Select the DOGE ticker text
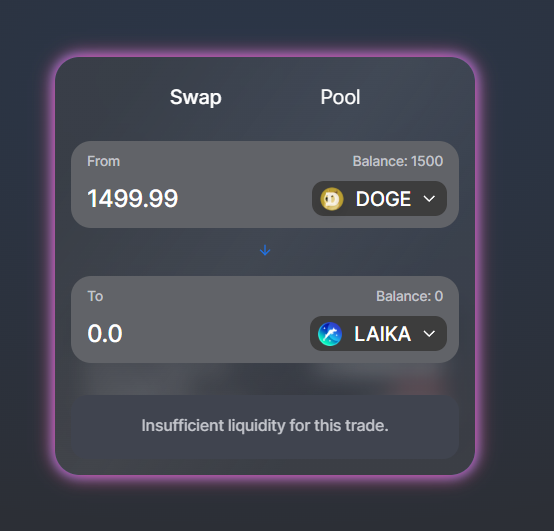Image resolution: width=554 pixels, height=531 pixels. tap(383, 199)
